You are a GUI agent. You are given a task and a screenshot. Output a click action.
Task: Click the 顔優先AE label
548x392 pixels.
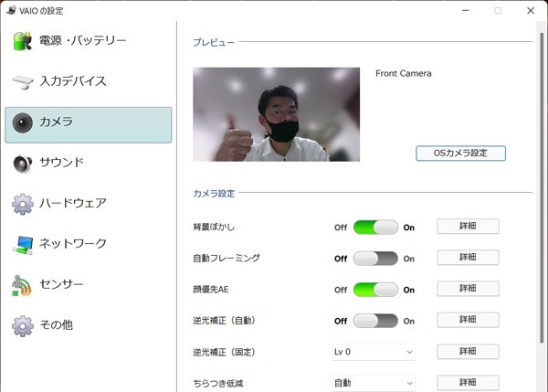point(211,289)
